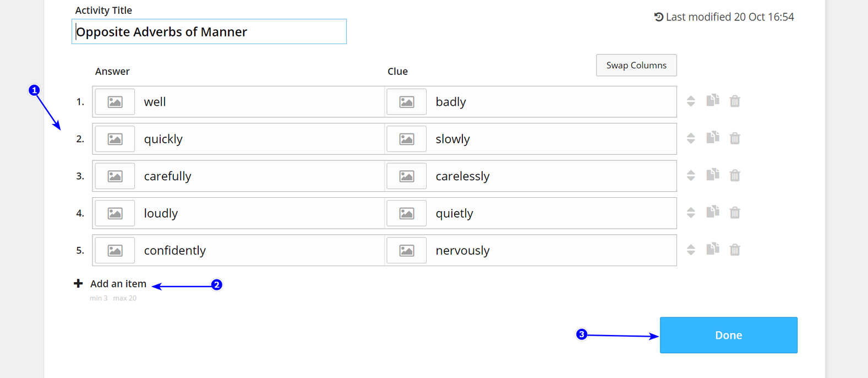This screenshot has height=378, width=868.
Task: Select the Add an item link
Action: coord(118,283)
